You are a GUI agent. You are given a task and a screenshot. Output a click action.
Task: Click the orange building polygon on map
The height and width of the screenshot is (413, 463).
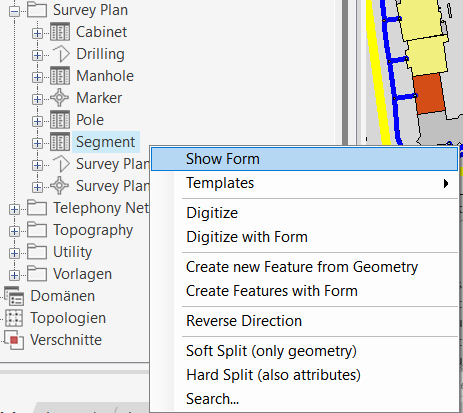429,94
